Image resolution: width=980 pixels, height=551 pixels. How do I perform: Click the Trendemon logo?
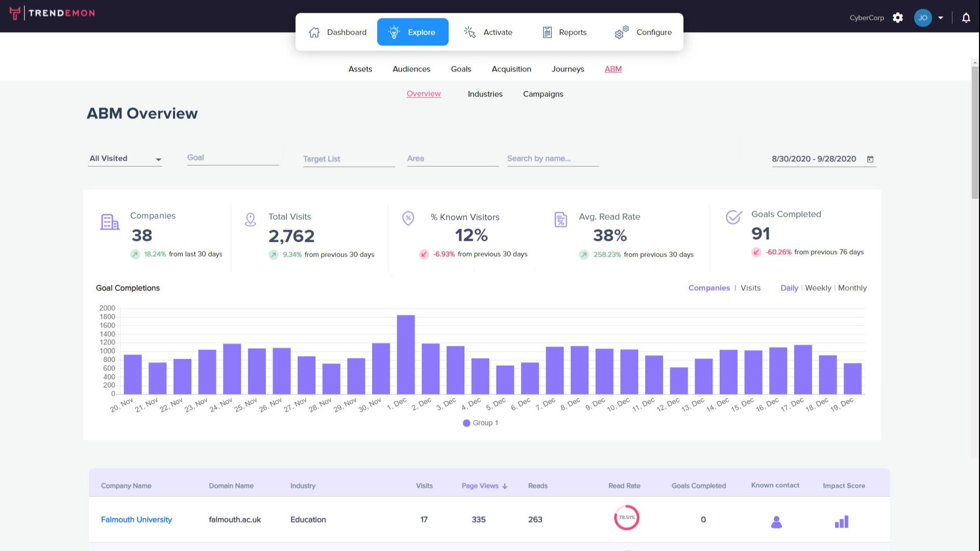[x=52, y=13]
